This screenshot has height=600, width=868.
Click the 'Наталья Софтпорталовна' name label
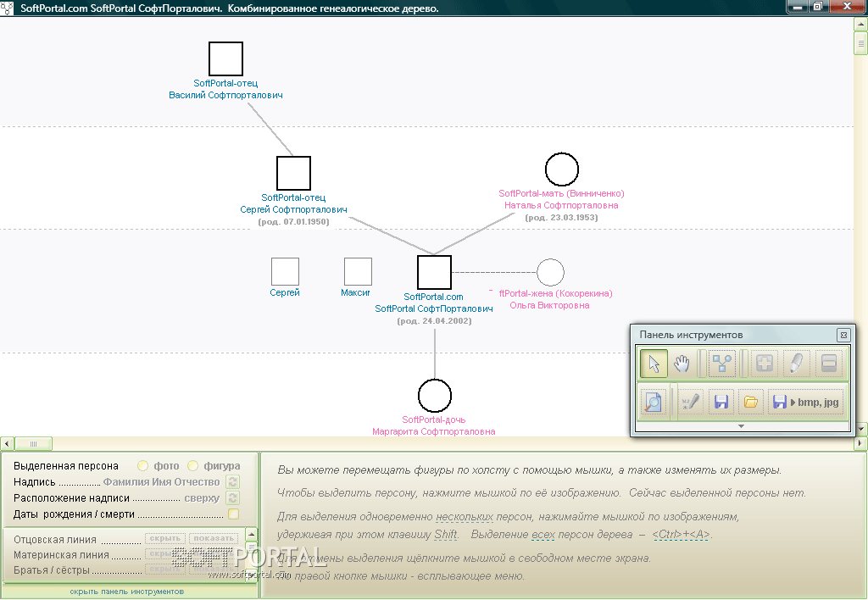[561, 205]
